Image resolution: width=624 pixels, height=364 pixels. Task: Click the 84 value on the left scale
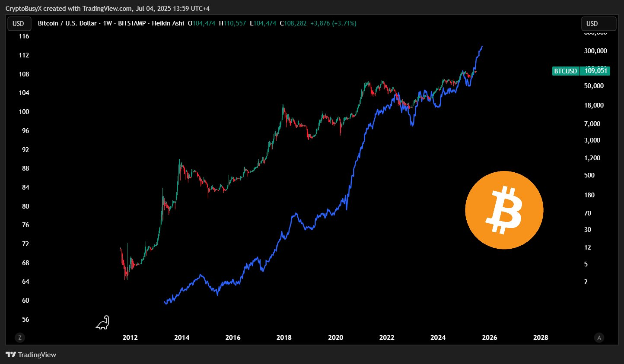pyautogui.click(x=25, y=187)
